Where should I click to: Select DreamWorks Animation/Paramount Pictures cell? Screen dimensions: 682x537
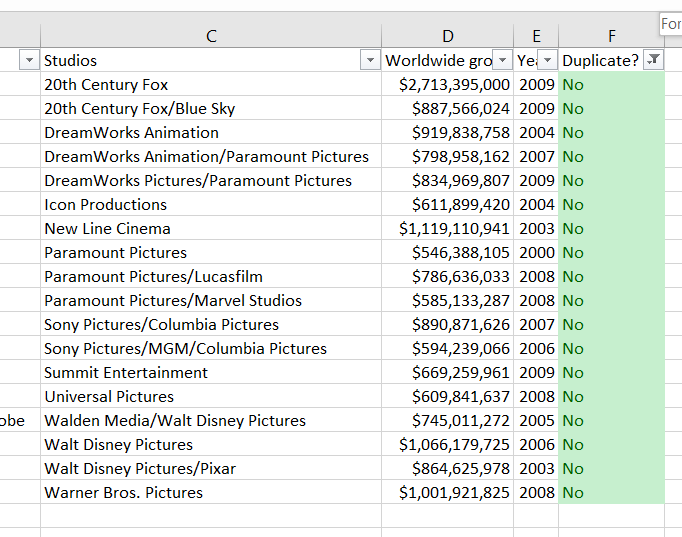[x=211, y=156]
